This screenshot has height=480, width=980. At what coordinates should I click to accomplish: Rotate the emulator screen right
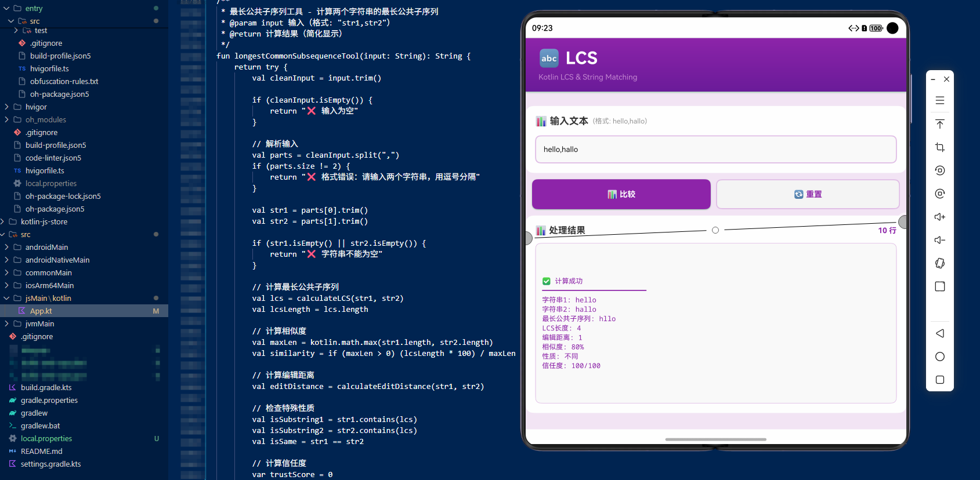[940, 194]
